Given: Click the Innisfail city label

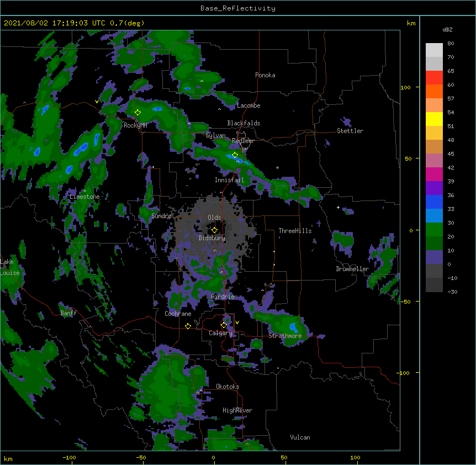Looking at the screenshot, I should tap(229, 180).
